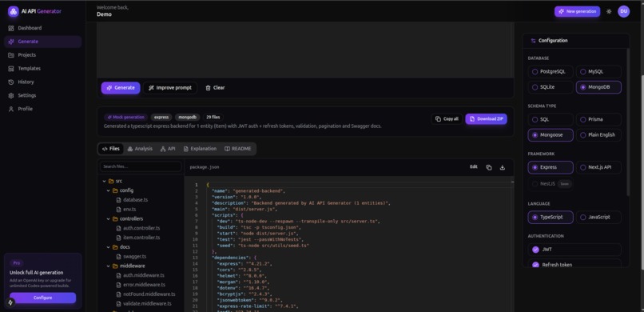The height and width of the screenshot is (312, 644).
Task: Click the lightning bolt icon at bottom left
Action: click(10, 302)
